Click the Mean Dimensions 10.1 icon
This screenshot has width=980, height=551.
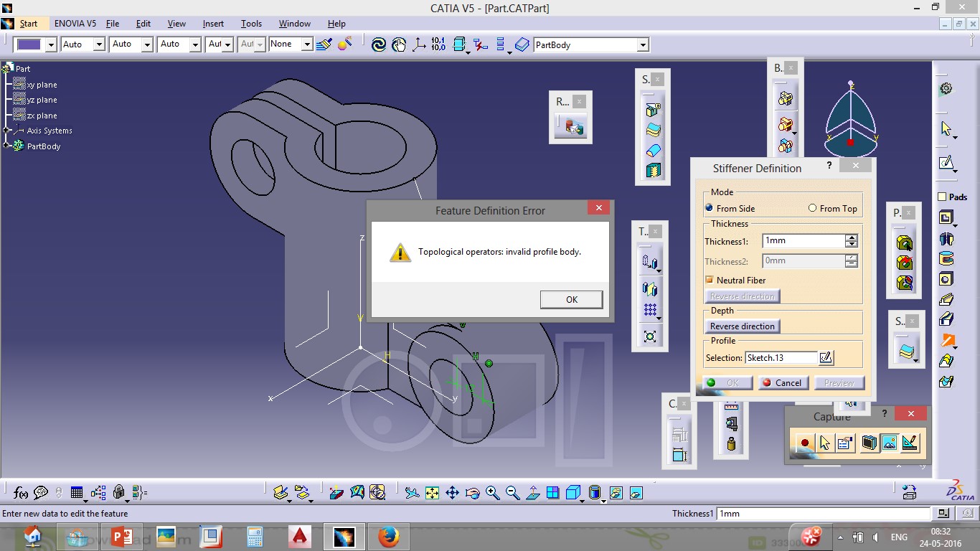click(438, 44)
